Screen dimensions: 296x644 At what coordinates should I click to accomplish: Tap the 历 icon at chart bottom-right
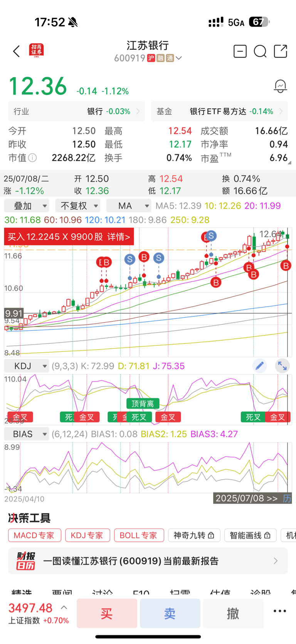287,499
